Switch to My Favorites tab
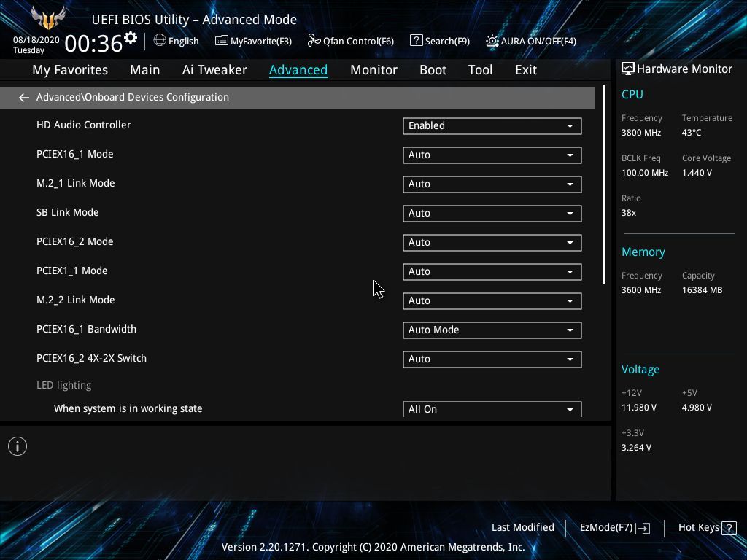This screenshot has height=560, width=747. coord(70,70)
